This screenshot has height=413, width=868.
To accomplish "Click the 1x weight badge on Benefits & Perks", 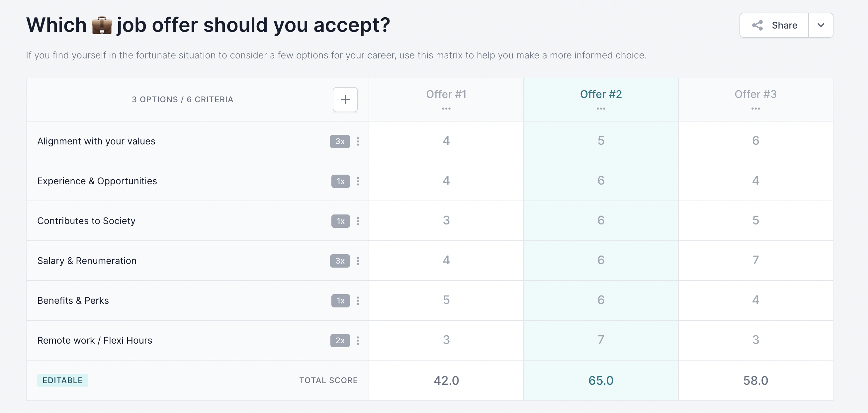I will pyautogui.click(x=341, y=300).
